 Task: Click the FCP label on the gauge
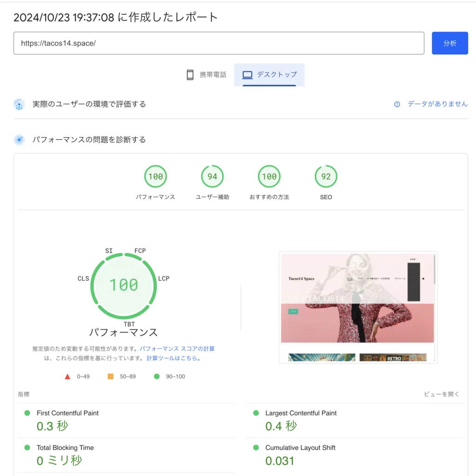pos(140,251)
